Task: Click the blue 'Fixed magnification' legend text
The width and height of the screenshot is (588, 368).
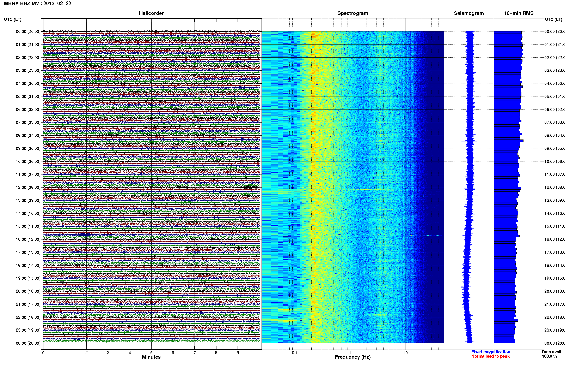Action: pos(491,352)
